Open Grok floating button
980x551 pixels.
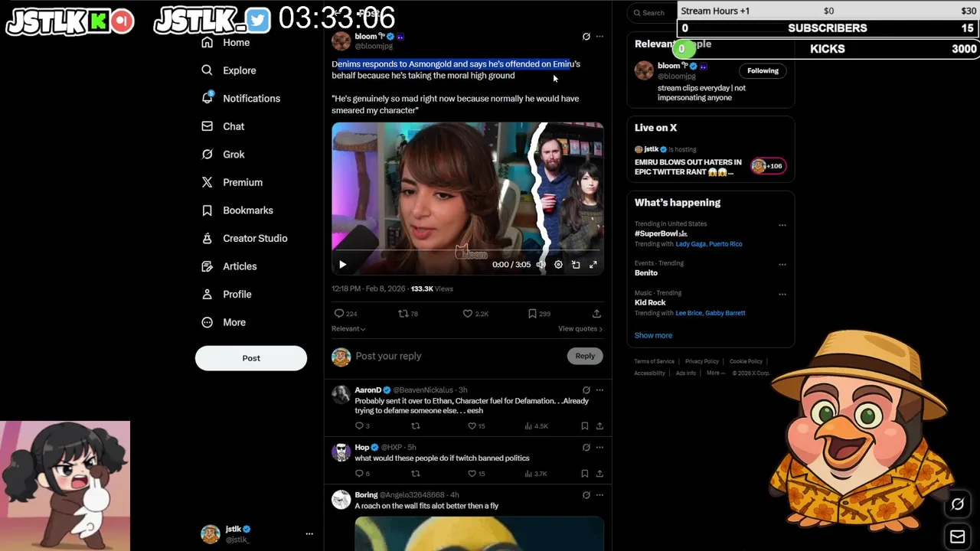coord(957,504)
